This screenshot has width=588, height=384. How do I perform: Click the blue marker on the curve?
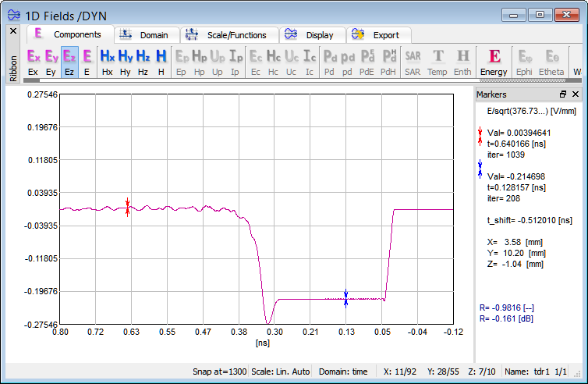(345, 298)
